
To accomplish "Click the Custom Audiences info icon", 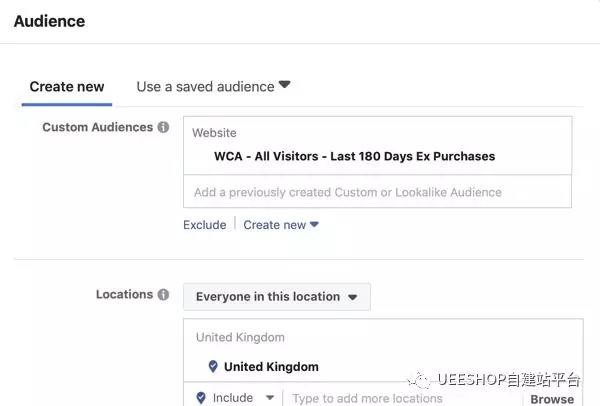I will coord(163,128).
